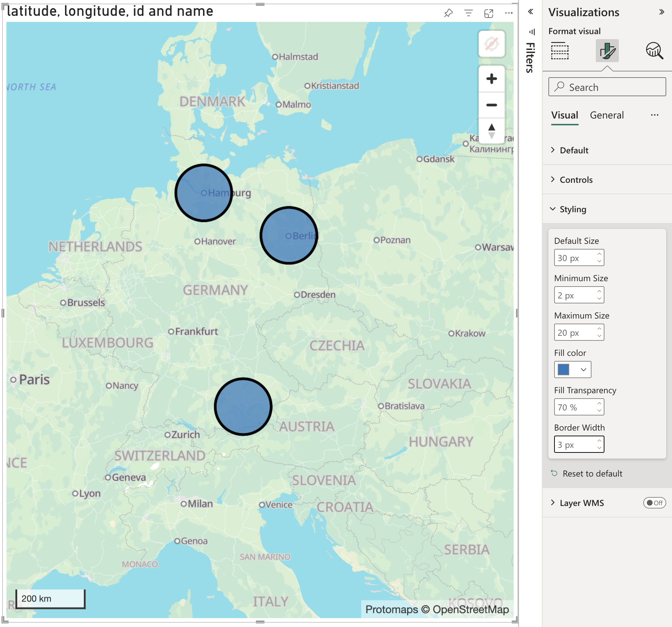This screenshot has width=672, height=627.
Task: Reset map bearing with compass button
Action: coord(491,131)
